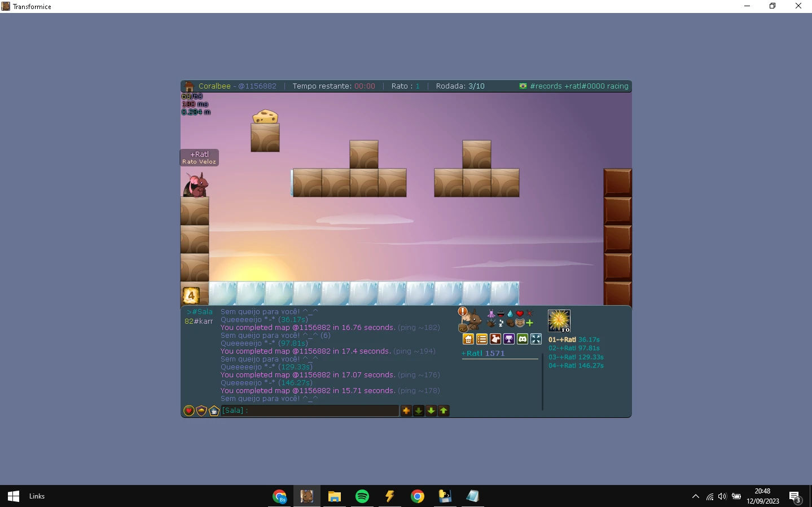Open the green Discord icon button

[x=523, y=339]
